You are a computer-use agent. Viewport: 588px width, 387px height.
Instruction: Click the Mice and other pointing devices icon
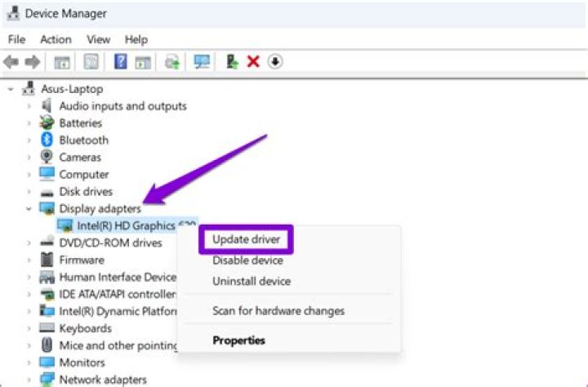tap(47, 345)
